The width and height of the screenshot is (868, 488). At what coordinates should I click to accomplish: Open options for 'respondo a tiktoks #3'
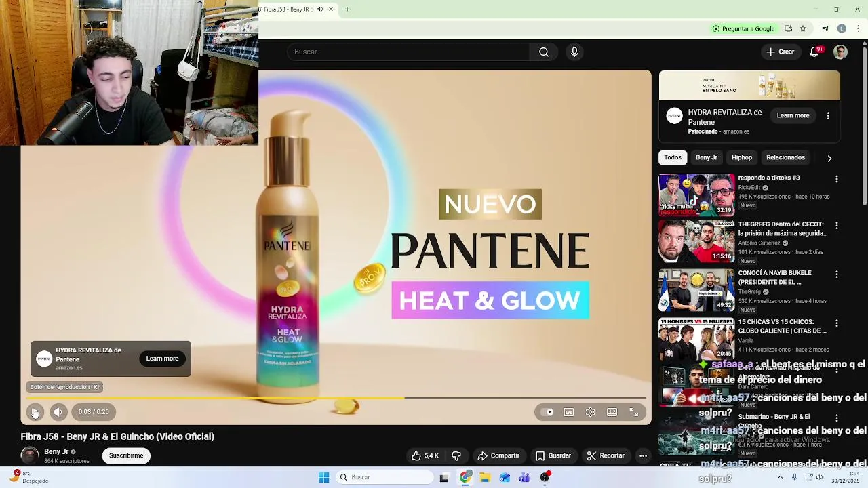pyautogui.click(x=837, y=180)
